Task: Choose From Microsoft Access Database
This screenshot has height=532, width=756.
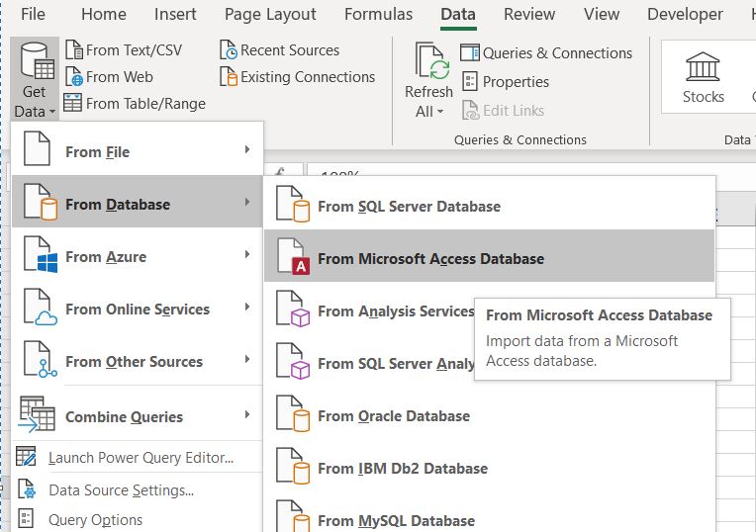Action: coord(430,258)
